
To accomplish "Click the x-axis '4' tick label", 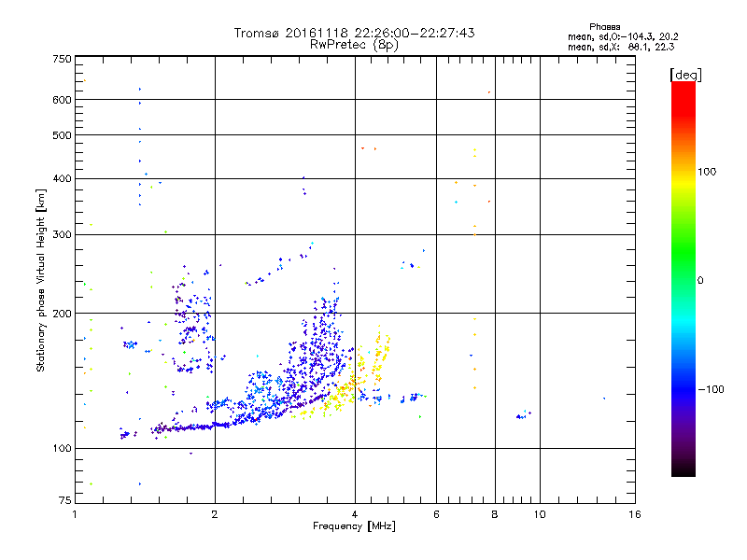I will pyautogui.click(x=355, y=514).
